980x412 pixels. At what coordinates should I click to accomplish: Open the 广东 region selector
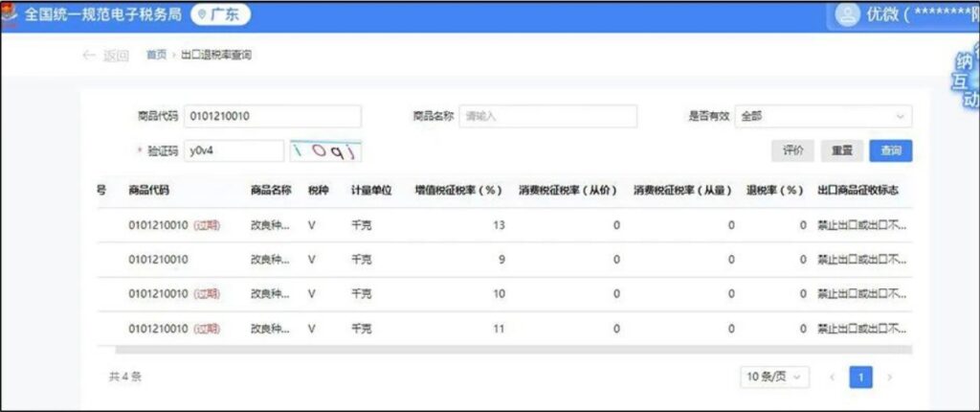(223, 15)
